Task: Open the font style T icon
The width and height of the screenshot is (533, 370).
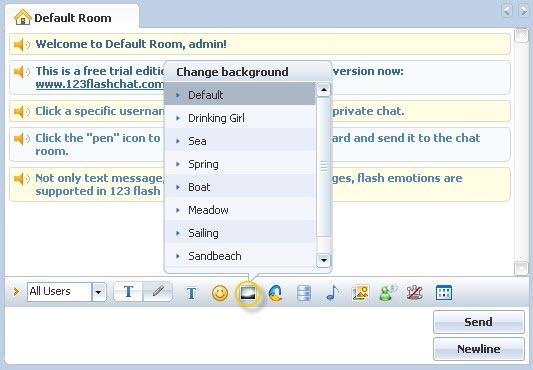Action: [191, 293]
